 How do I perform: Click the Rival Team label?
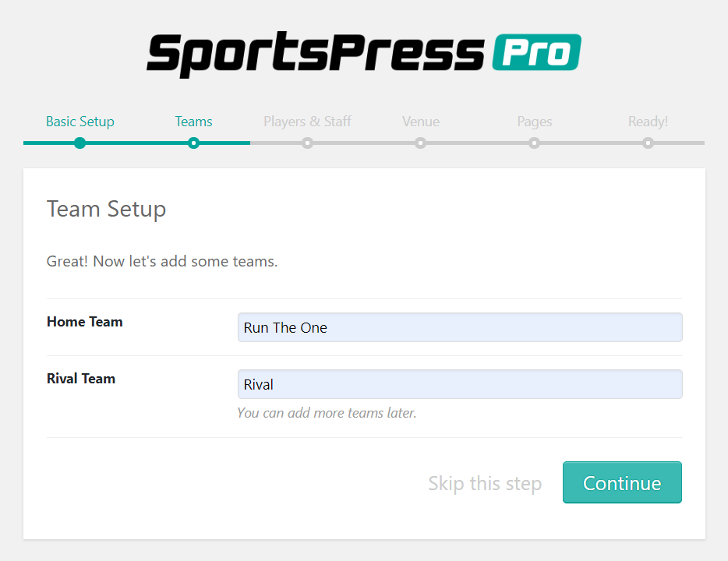[81, 379]
